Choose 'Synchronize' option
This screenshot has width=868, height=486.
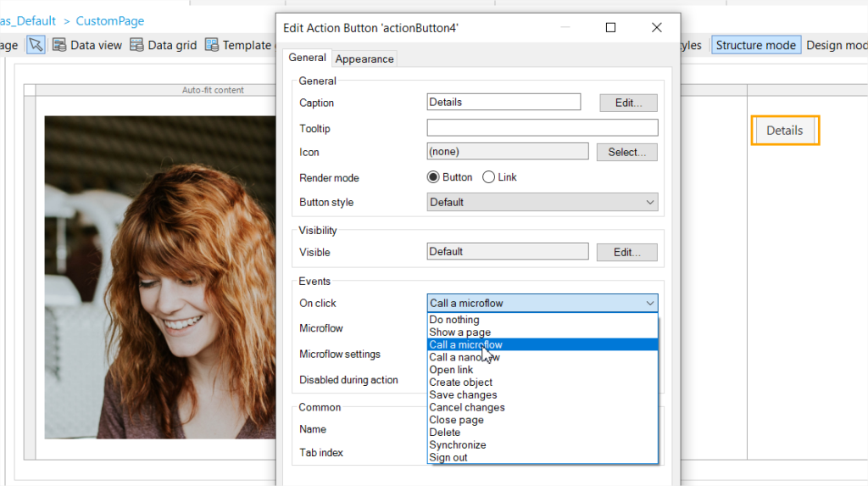pyautogui.click(x=542, y=445)
